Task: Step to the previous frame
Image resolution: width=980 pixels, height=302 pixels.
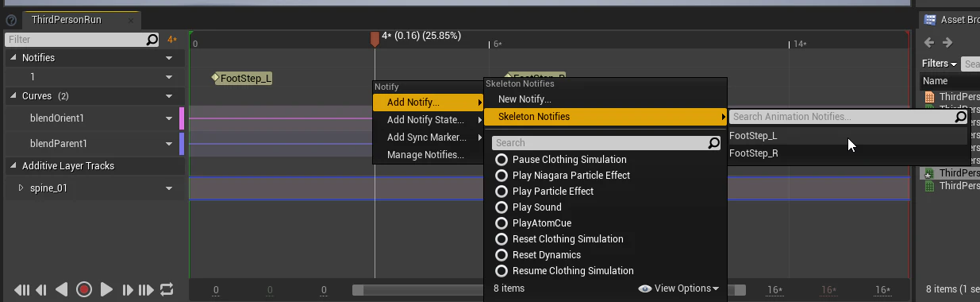Action: [x=41, y=290]
